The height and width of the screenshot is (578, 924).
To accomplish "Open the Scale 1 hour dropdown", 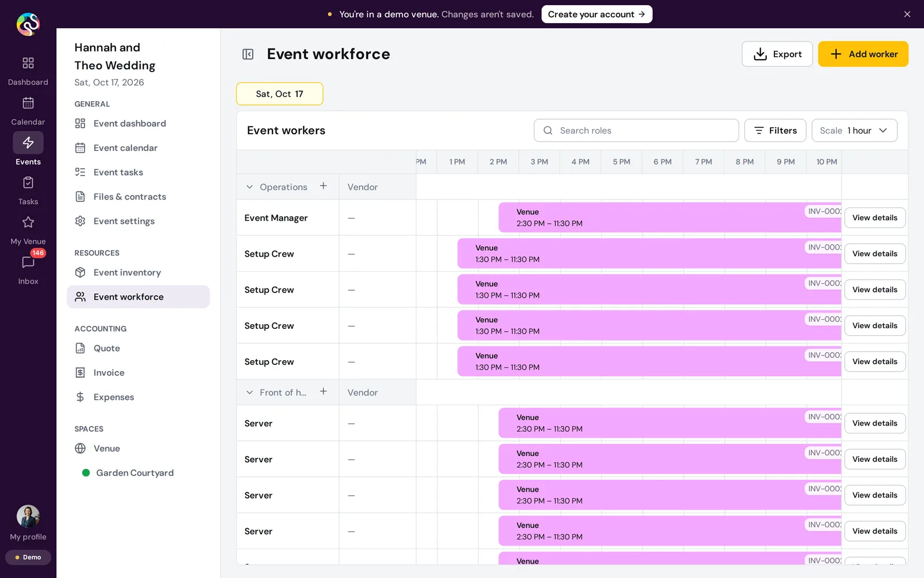I will click(x=855, y=131).
